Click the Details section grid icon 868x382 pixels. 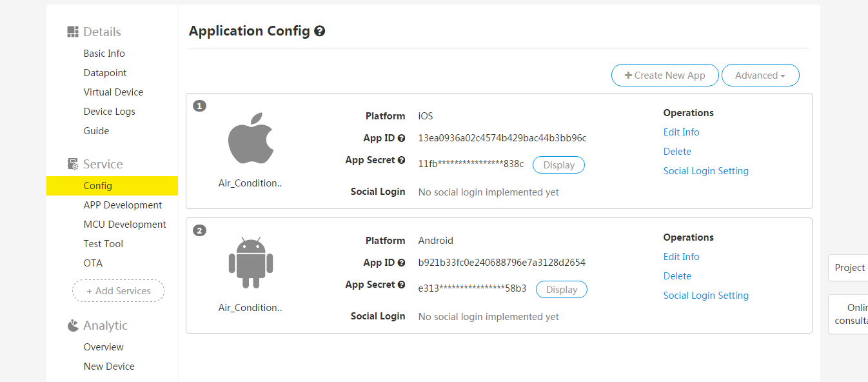[72, 31]
